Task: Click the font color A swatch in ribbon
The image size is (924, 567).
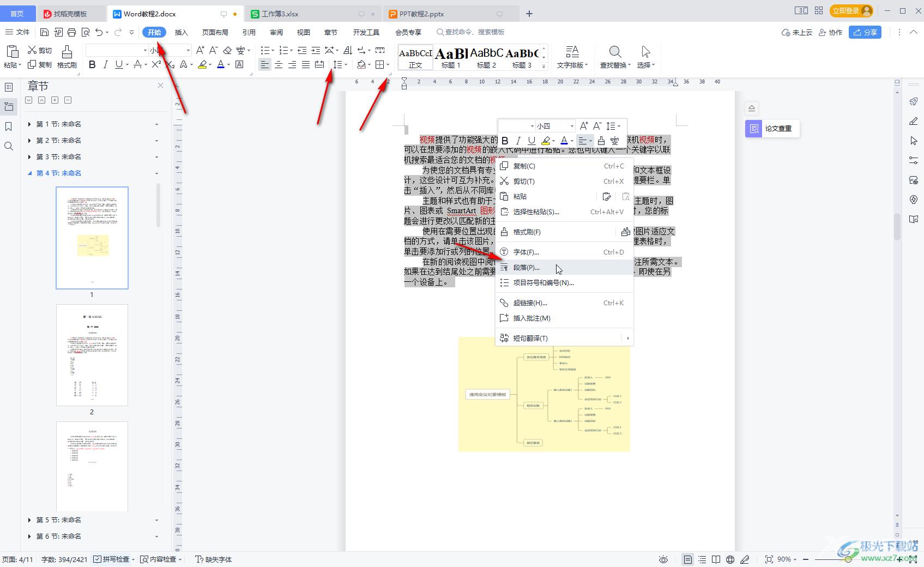Action: [220, 64]
